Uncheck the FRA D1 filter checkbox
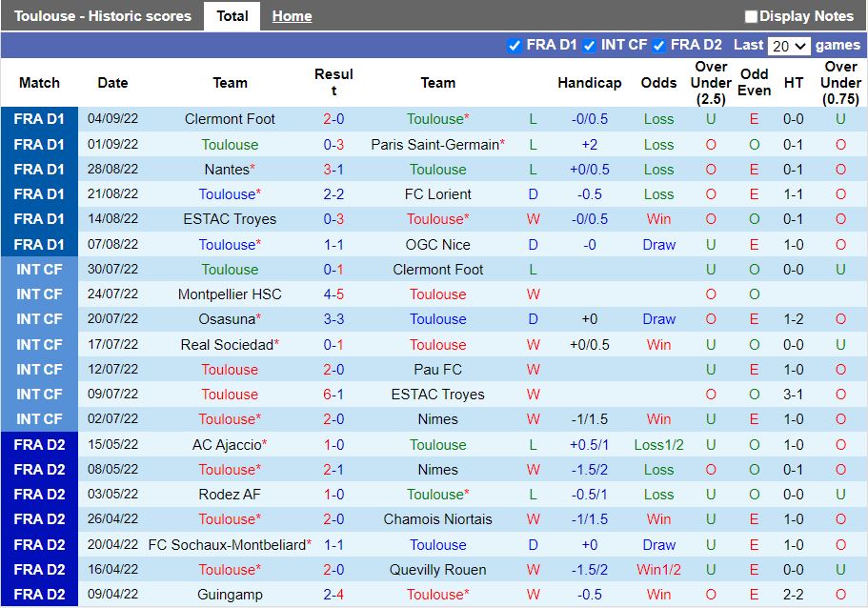This screenshot has height=608, width=868. pos(515,46)
